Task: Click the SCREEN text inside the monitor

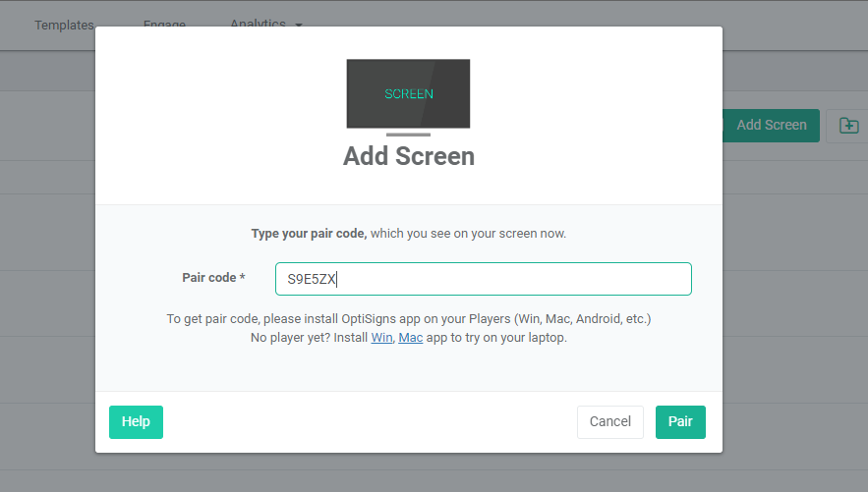Action: pyautogui.click(x=408, y=94)
